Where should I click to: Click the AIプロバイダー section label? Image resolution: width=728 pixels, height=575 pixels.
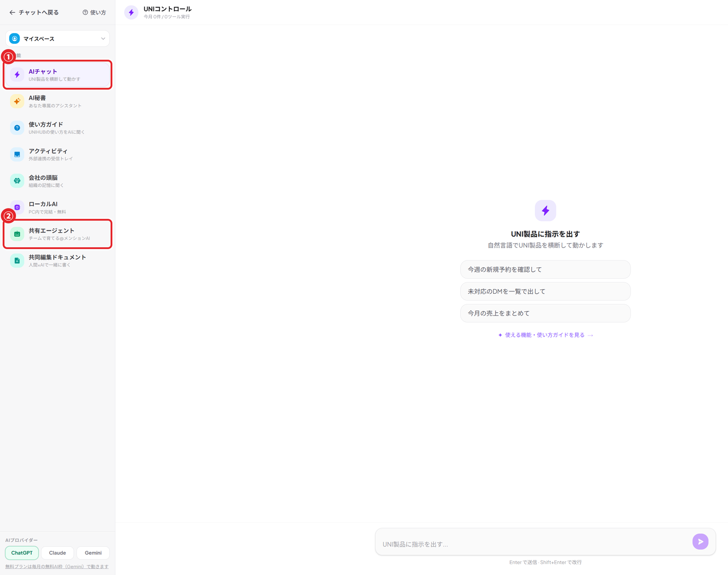(21, 540)
